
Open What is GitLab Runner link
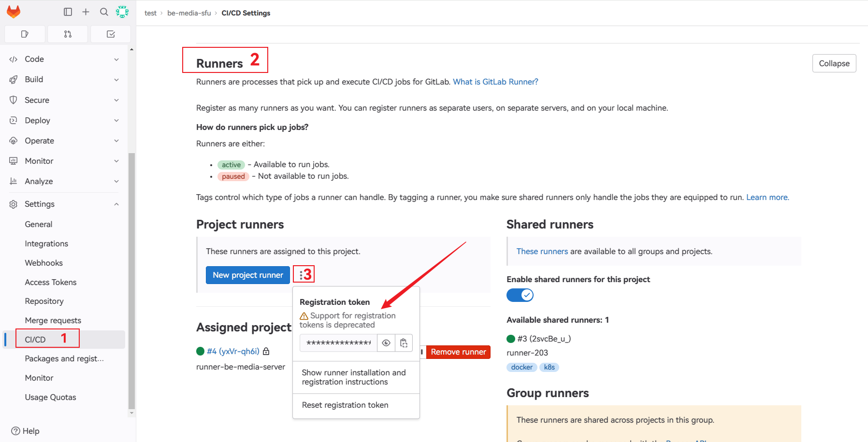tap(495, 82)
